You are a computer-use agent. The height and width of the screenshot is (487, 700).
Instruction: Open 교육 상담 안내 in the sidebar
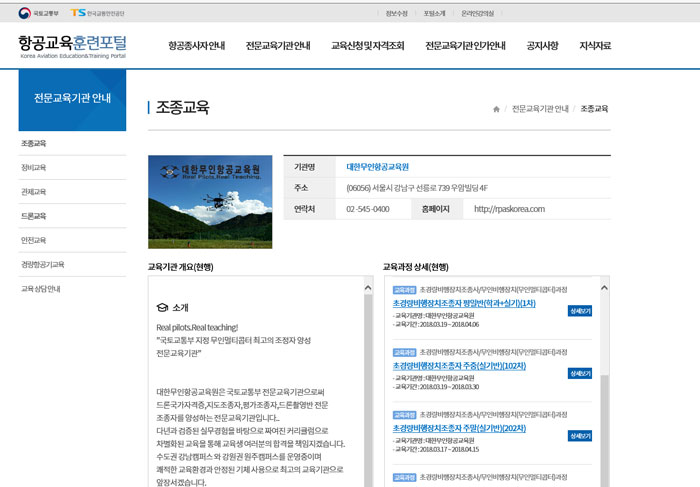coord(41,289)
